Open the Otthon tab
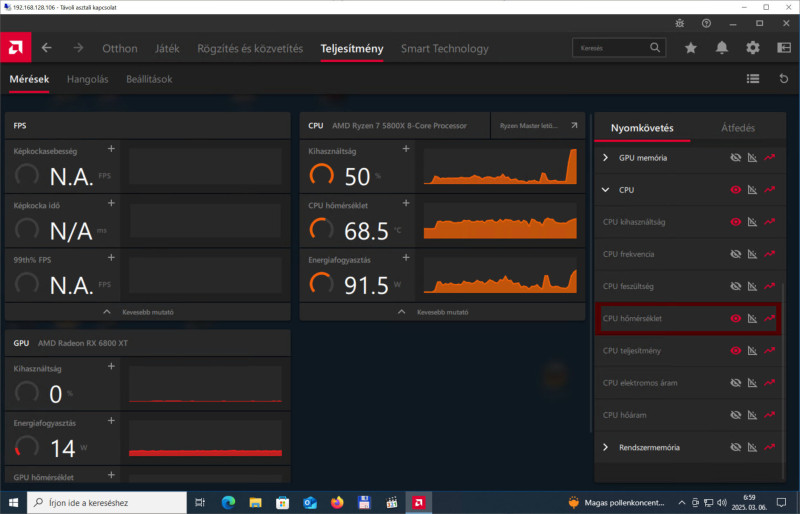Viewport: 800px width, 514px height. tap(120, 48)
